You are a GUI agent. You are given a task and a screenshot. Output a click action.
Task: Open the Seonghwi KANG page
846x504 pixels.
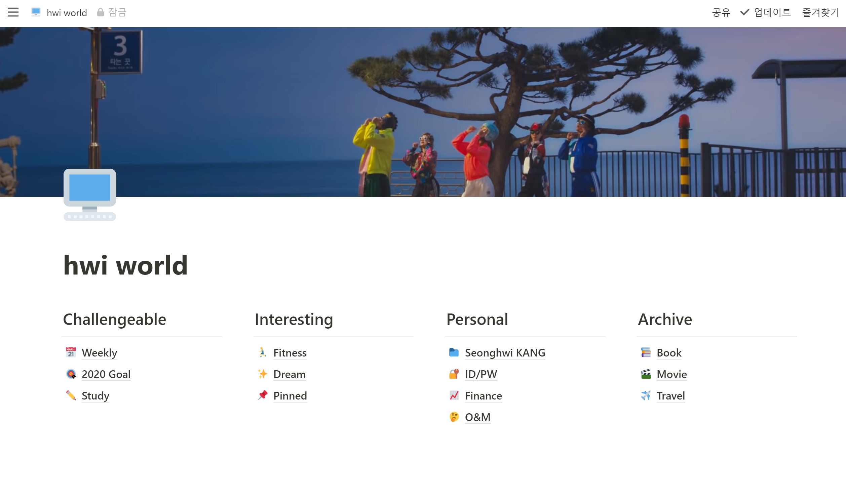(x=505, y=352)
